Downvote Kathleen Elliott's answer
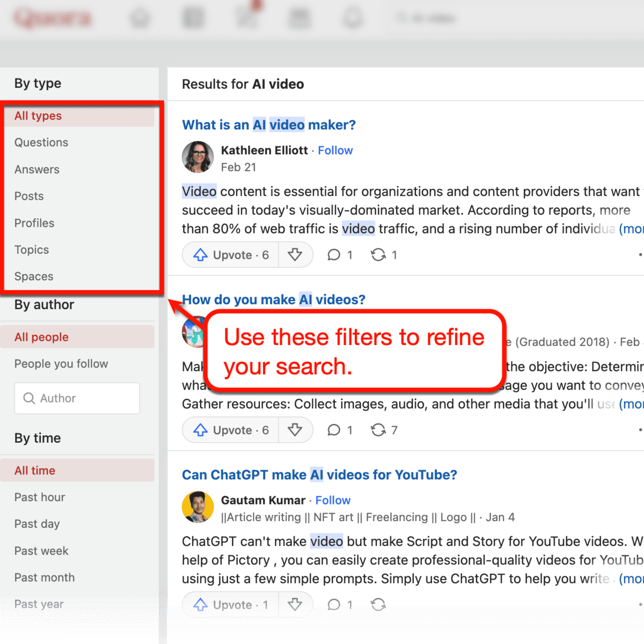This screenshot has height=644, width=644. click(296, 254)
